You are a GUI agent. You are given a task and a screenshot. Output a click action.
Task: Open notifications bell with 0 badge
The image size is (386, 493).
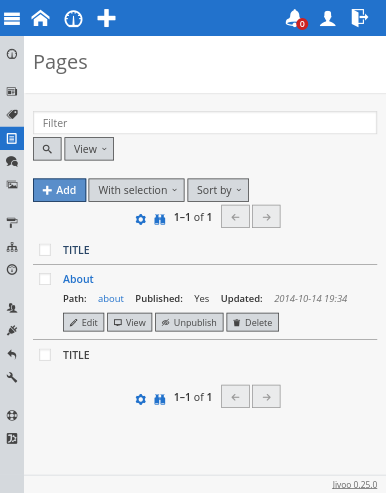296,19
